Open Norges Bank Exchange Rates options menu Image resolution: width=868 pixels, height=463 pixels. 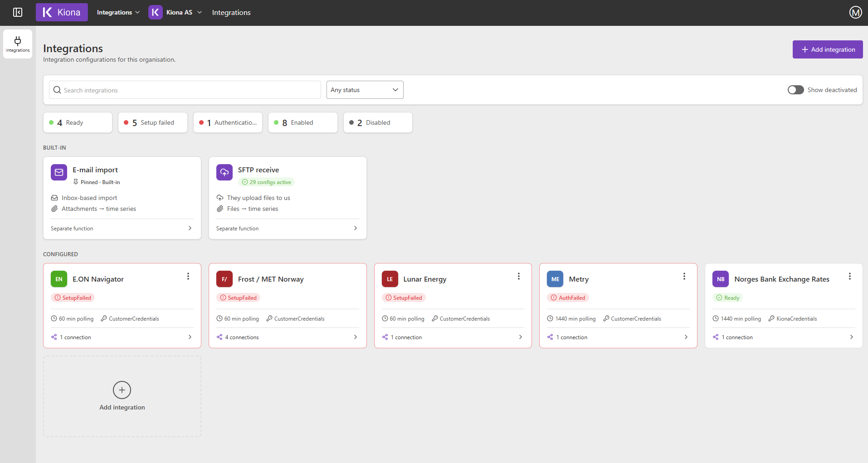[850, 276]
